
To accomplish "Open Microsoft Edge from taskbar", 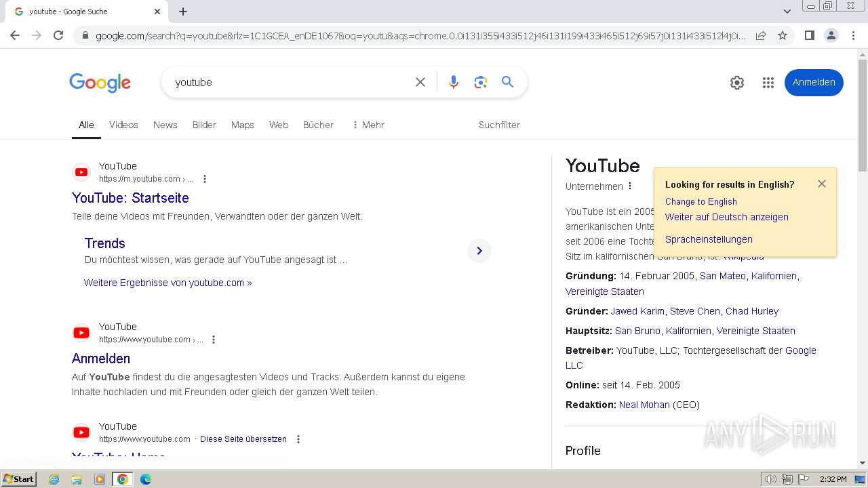I will (145, 479).
